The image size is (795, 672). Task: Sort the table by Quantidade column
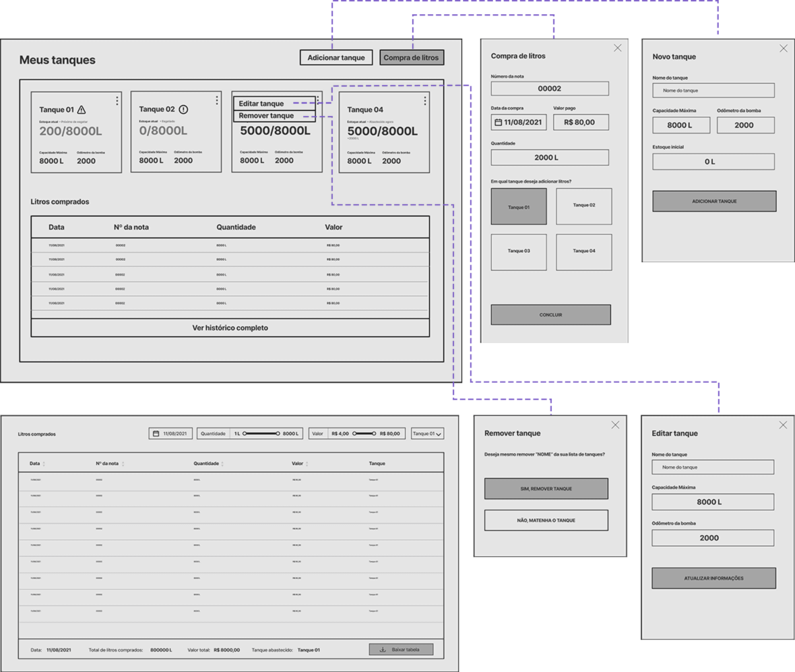[x=222, y=464]
